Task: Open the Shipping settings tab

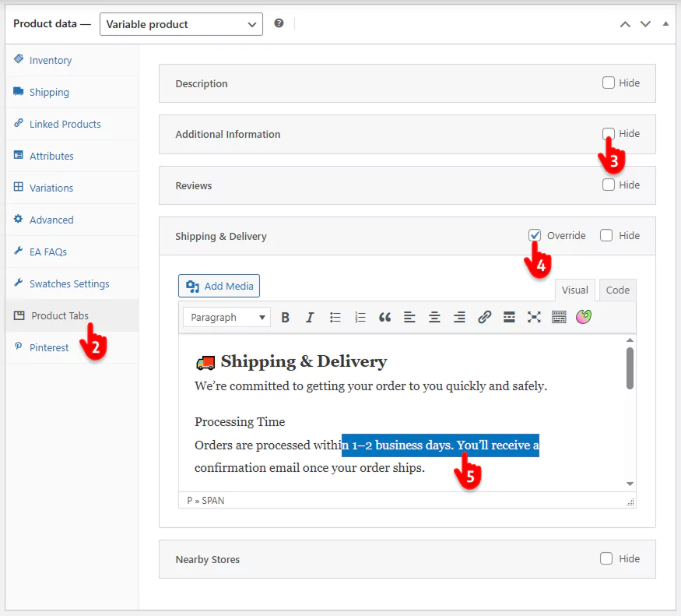Action: click(72, 92)
